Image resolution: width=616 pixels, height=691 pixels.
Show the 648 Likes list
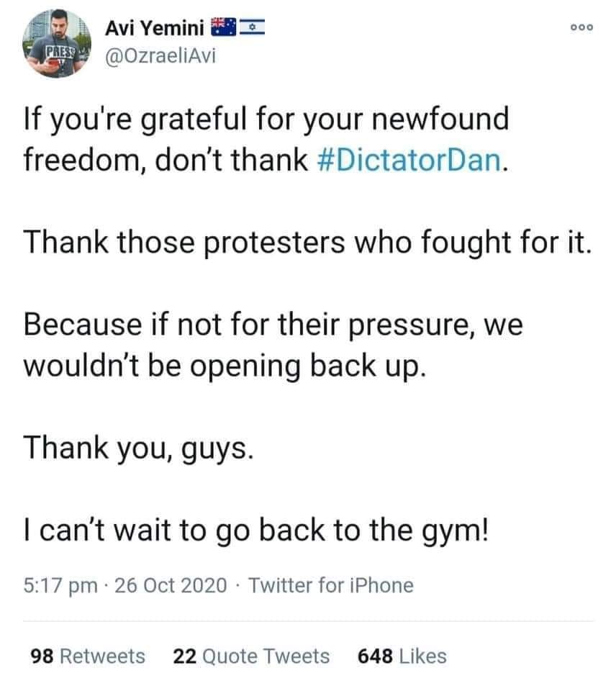pos(402,656)
